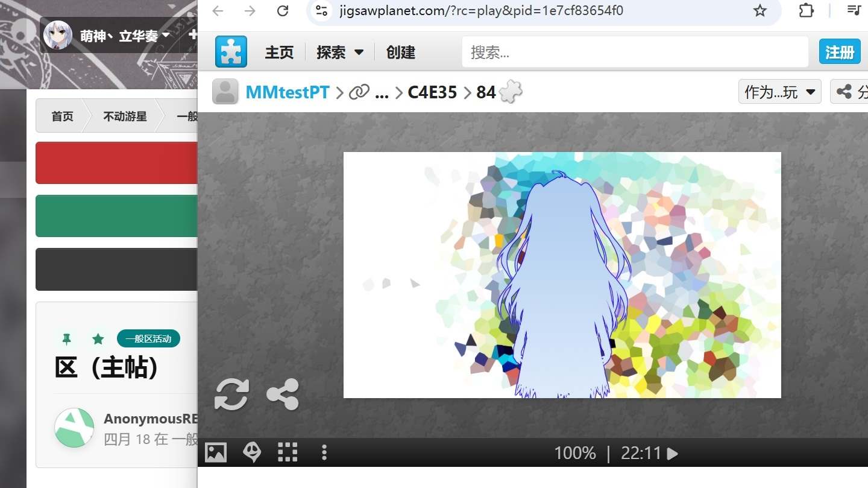Click the green button in forum window
Viewport: 868px width, 488px height.
(117, 216)
